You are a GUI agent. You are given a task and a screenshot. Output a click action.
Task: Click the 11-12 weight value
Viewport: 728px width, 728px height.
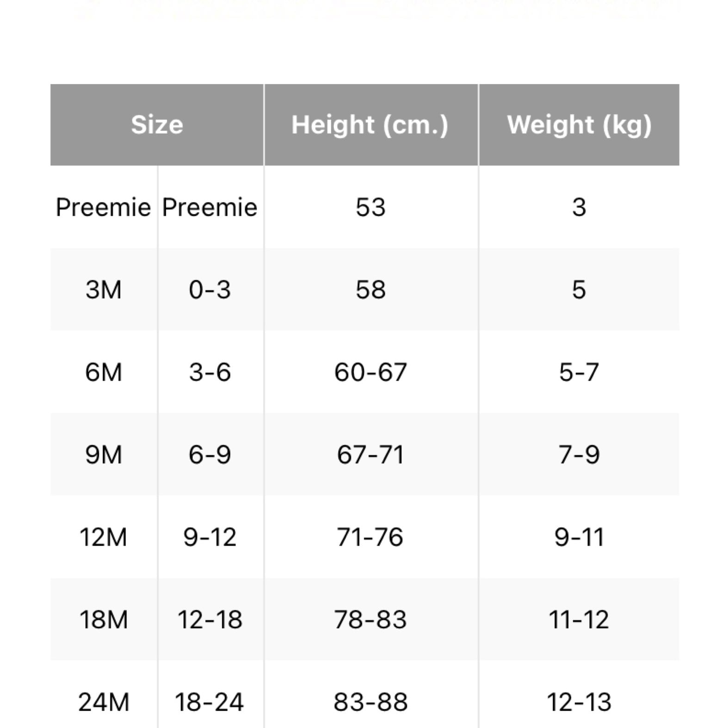coord(579,619)
